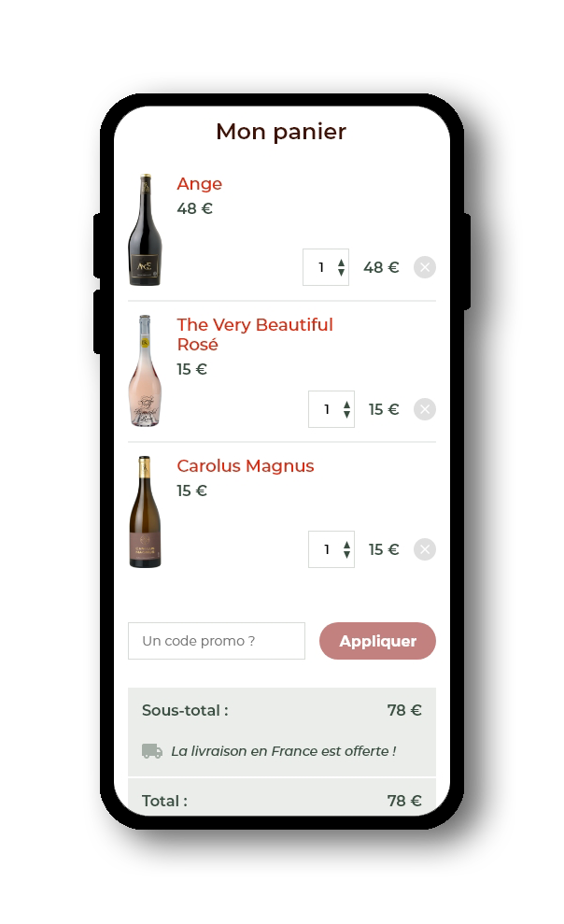This screenshot has width=564, height=924.
Task: Decrease Carolus Magnus quantity
Action: (x=346, y=555)
